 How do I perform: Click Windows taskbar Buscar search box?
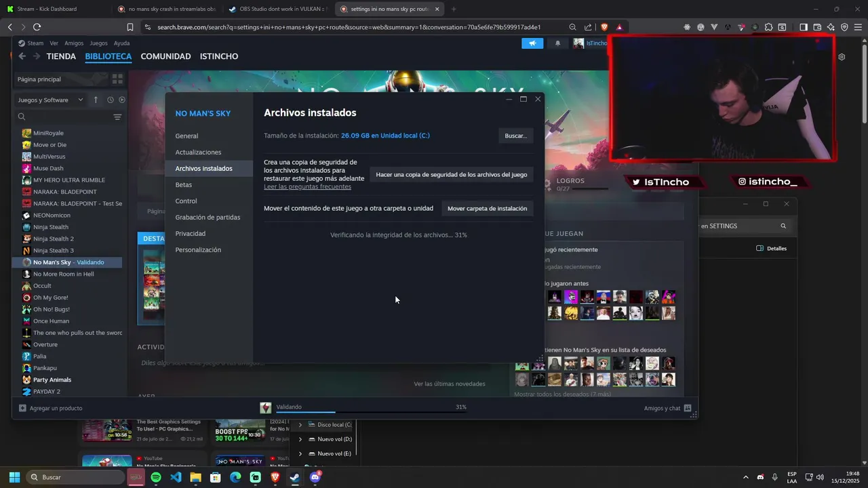coord(75,477)
